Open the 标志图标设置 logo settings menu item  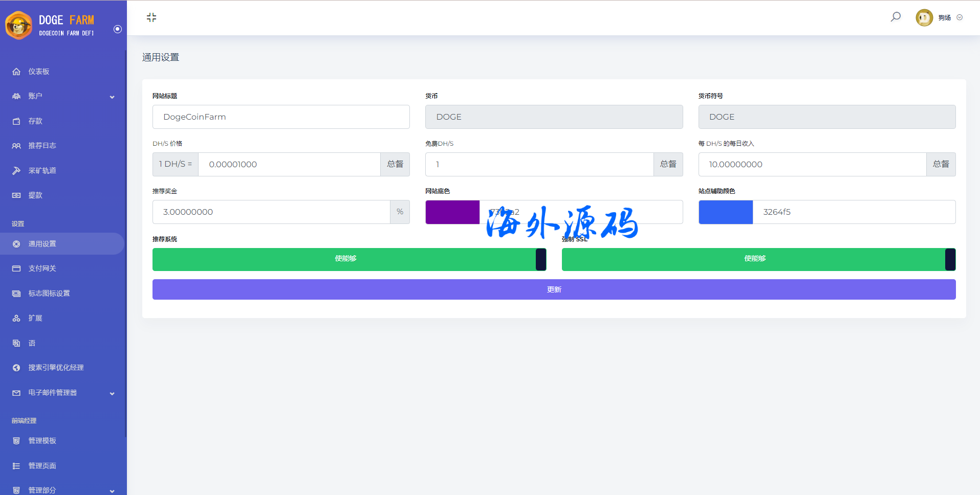tap(49, 294)
